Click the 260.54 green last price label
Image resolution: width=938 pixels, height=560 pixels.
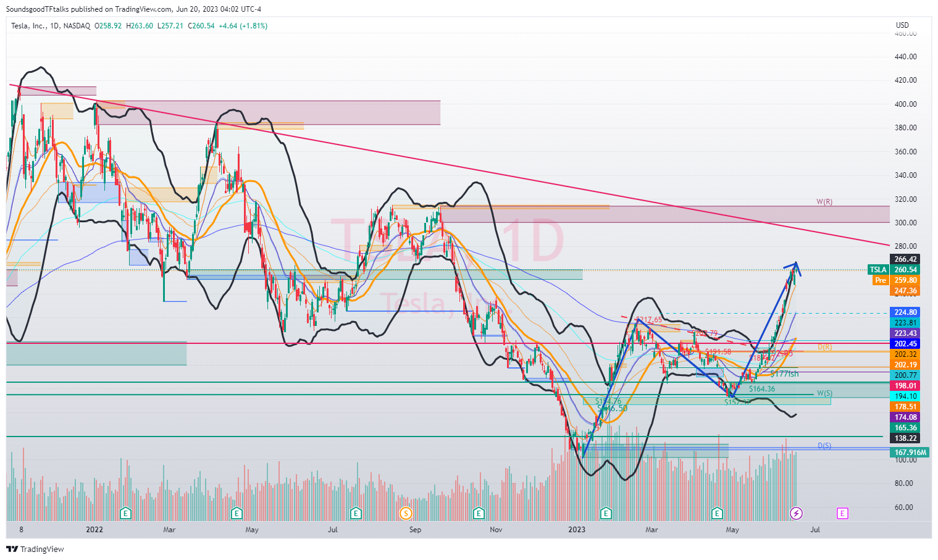tap(905, 270)
